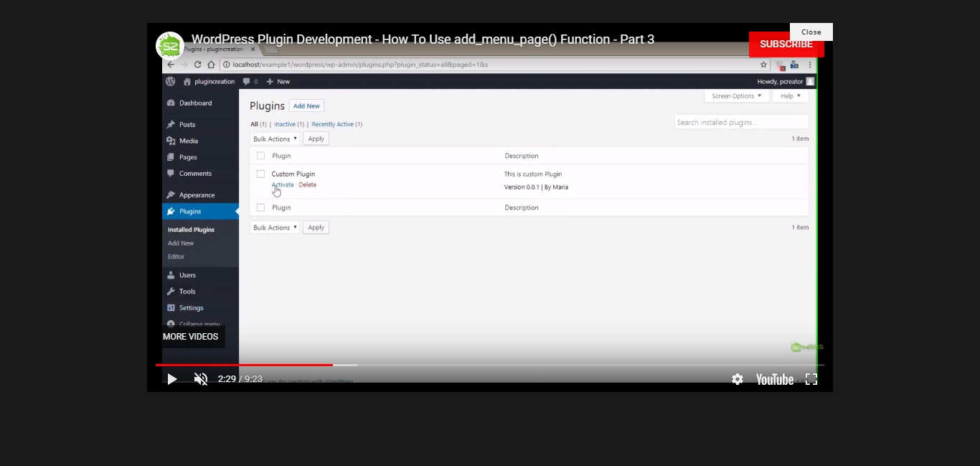Filter plugins by All
This screenshot has height=466, width=980.
pyautogui.click(x=254, y=124)
